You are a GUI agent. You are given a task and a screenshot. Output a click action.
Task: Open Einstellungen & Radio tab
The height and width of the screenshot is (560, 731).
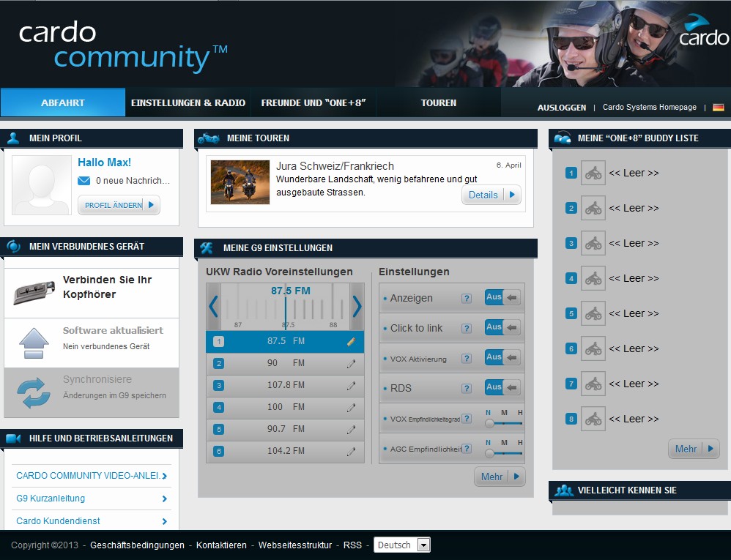tap(188, 102)
